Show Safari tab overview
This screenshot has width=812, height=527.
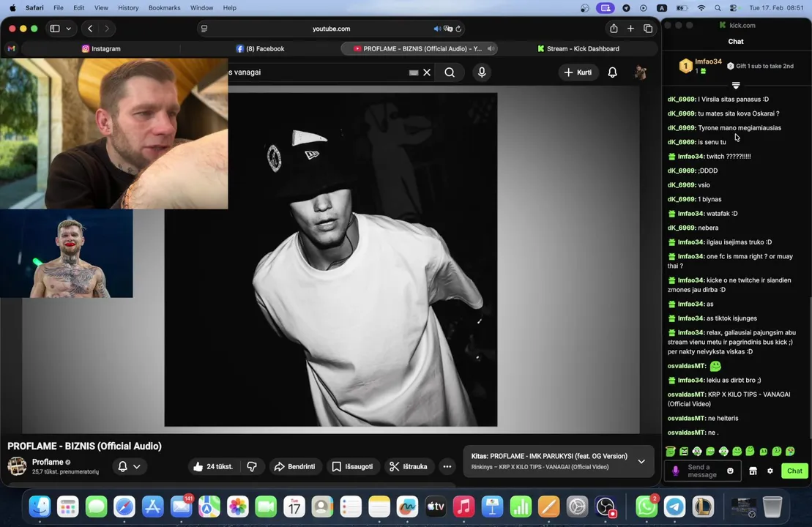click(x=648, y=29)
